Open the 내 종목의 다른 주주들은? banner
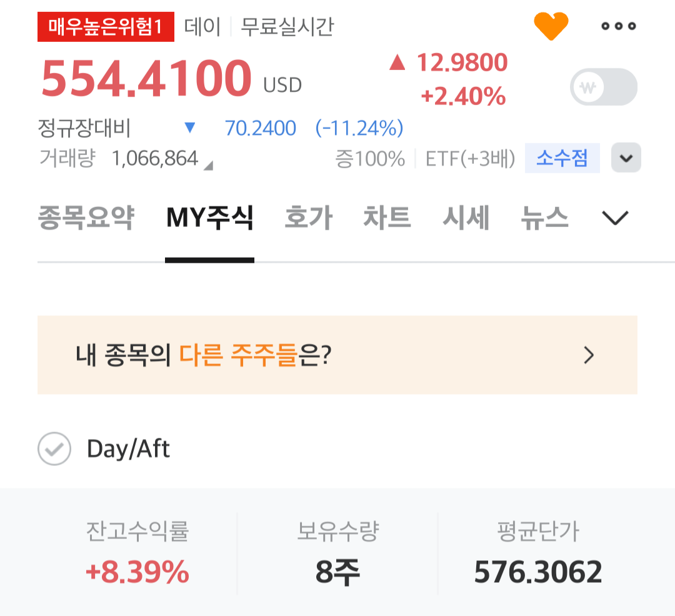 337,355
